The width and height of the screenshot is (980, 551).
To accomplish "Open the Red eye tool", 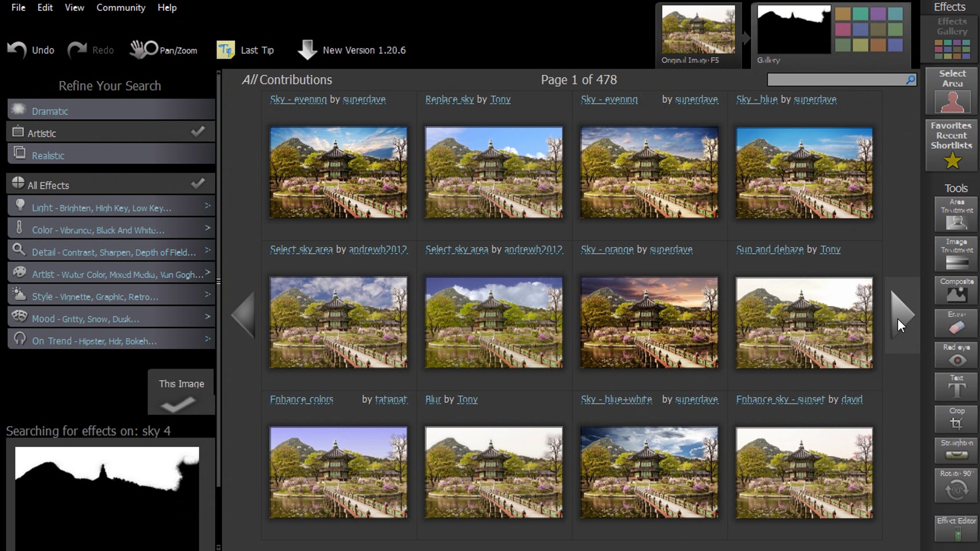I will pyautogui.click(x=956, y=356).
